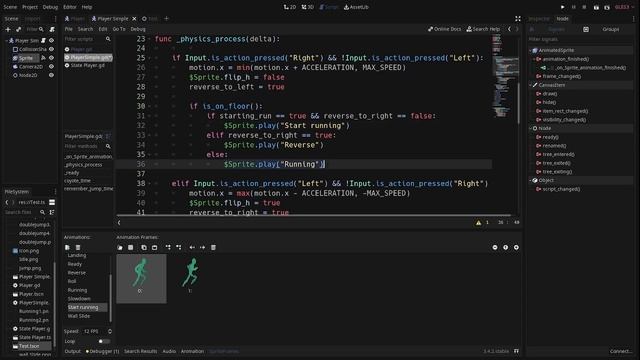Hide the Sprite node
The height and width of the screenshot is (360, 640).
tap(51, 58)
